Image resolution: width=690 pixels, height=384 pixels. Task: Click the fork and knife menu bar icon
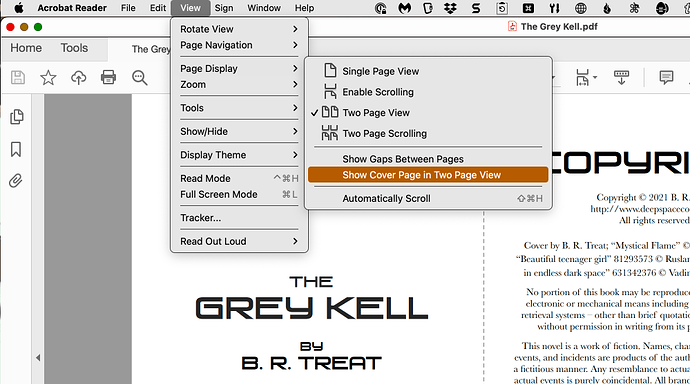554,8
